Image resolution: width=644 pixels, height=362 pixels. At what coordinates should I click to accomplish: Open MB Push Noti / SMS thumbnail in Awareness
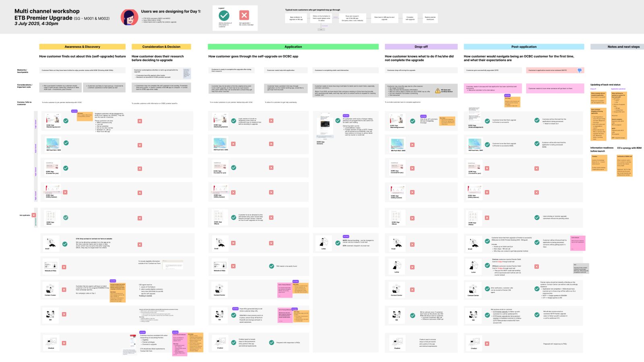pyautogui.click(x=53, y=144)
